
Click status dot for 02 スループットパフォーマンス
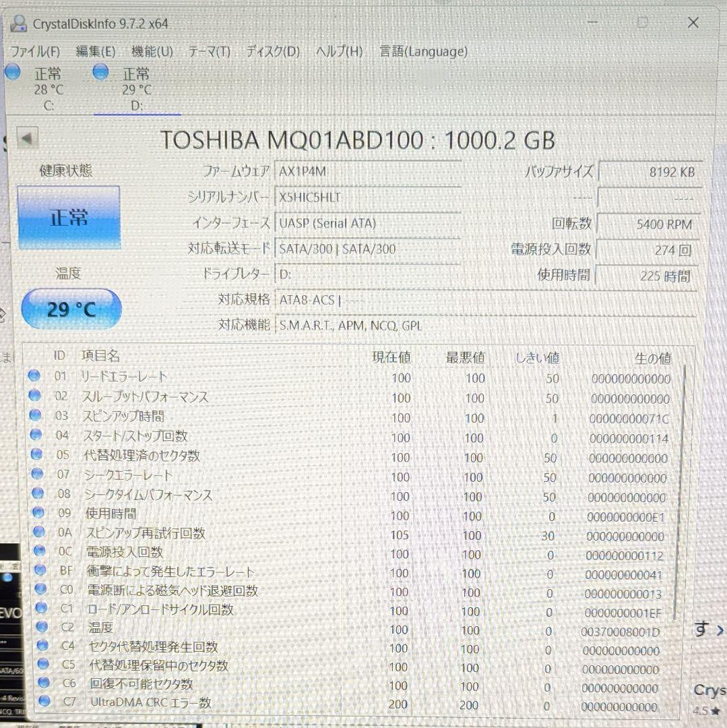coord(34,395)
